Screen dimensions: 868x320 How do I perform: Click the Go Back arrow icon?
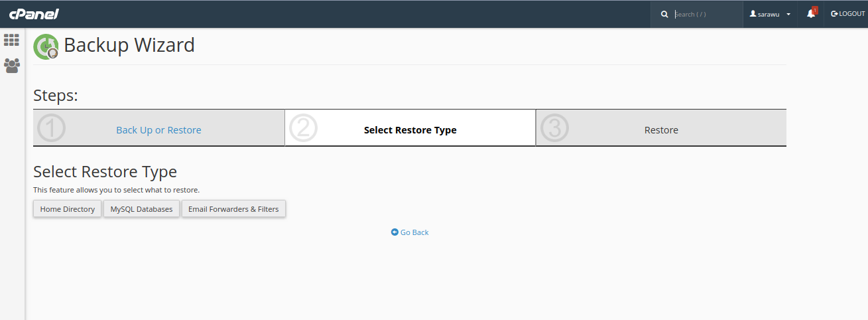coord(395,232)
